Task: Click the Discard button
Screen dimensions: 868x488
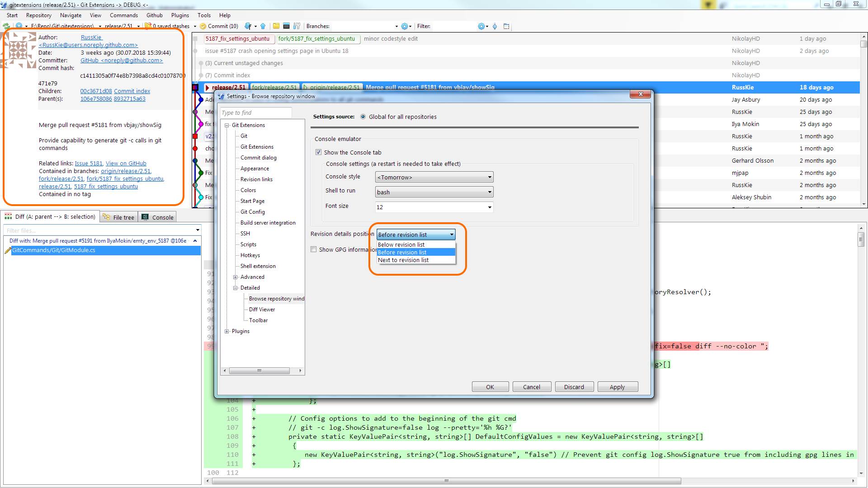Action: click(x=574, y=387)
